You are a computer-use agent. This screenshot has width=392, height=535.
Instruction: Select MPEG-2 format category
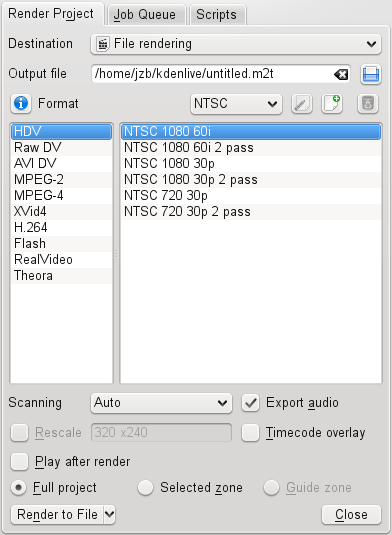pyautogui.click(x=61, y=179)
